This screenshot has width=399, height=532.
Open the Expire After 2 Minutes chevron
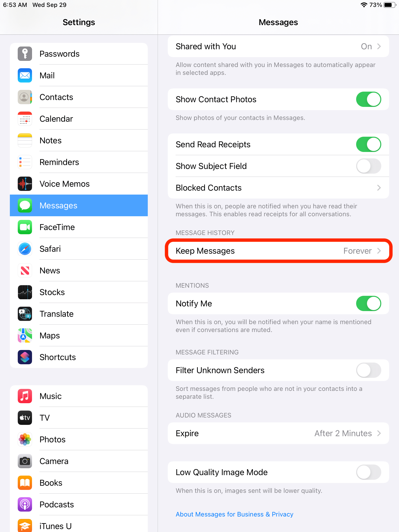tap(379, 433)
